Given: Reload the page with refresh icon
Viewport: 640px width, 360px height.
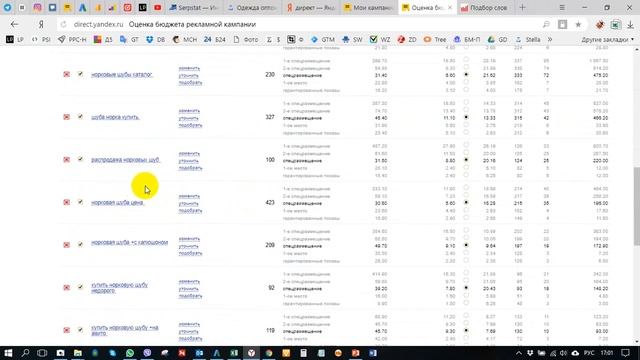Looking at the screenshot, I should pos(64,24).
